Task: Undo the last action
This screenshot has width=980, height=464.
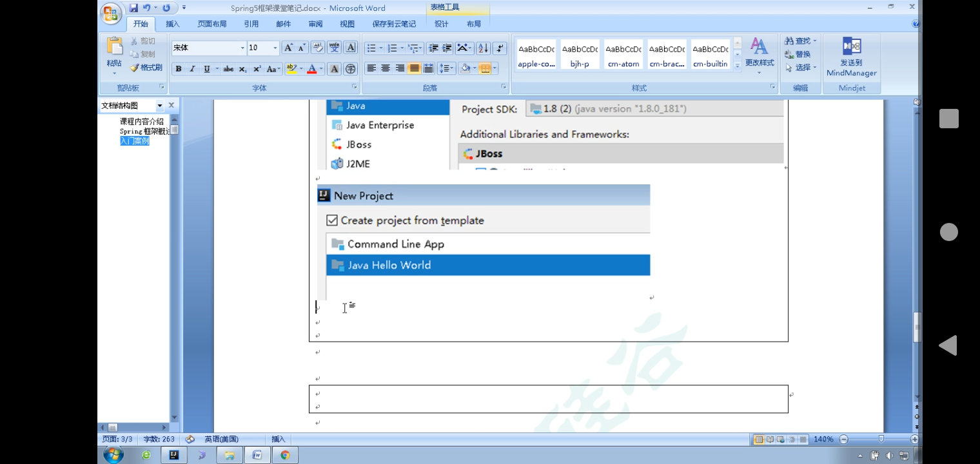Action: (147, 8)
